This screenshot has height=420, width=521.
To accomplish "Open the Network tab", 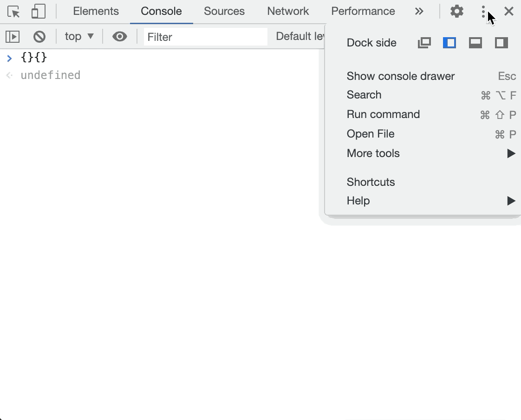I will (288, 11).
